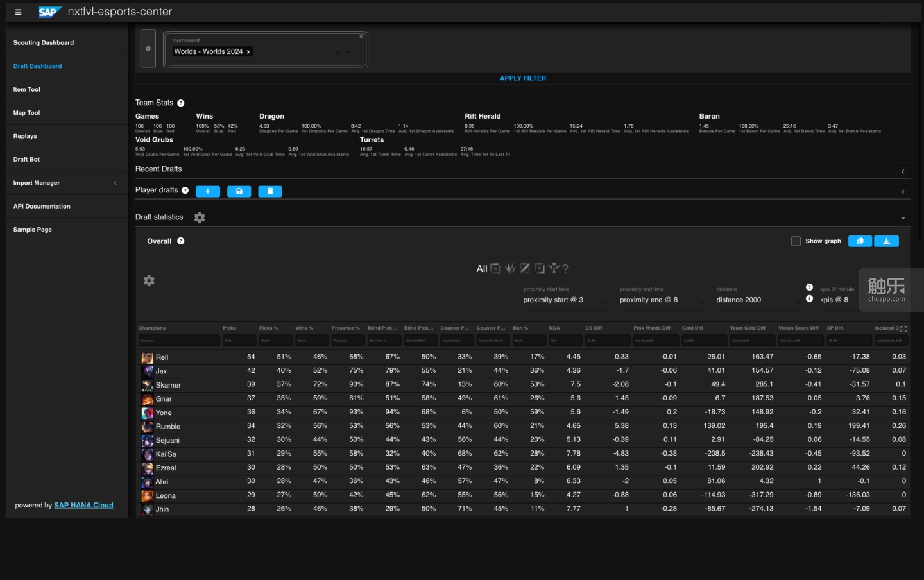Select the All roles filter
This screenshot has height=580, width=924.
click(481, 269)
